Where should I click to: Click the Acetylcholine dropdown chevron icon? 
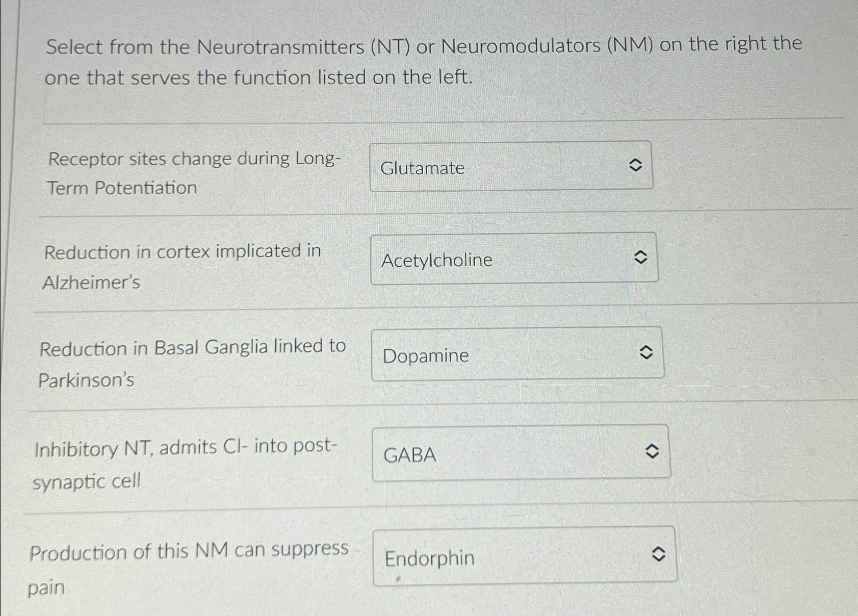pos(641,258)
